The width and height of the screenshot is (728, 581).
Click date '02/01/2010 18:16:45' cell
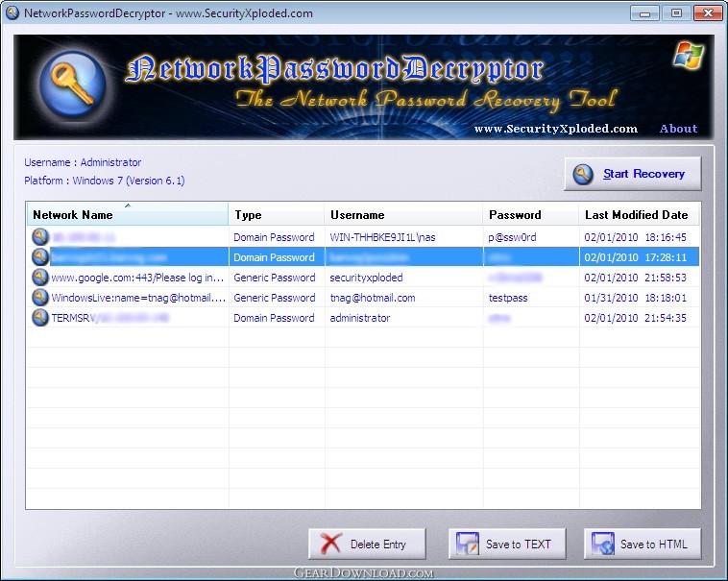[x=635, y=237]
